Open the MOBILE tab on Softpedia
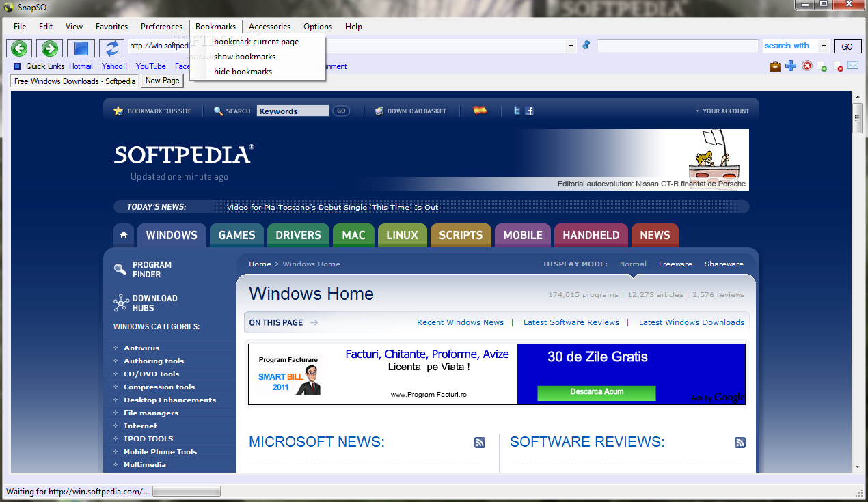Viewport: 868px width, 502px height. (523, 235)
